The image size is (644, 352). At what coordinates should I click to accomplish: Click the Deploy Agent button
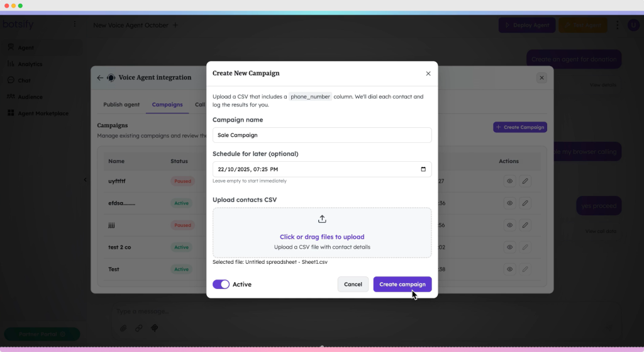tap(527, 25)
